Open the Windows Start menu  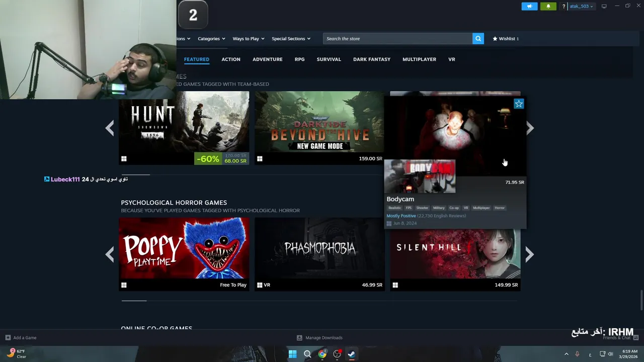pos(292,354)
